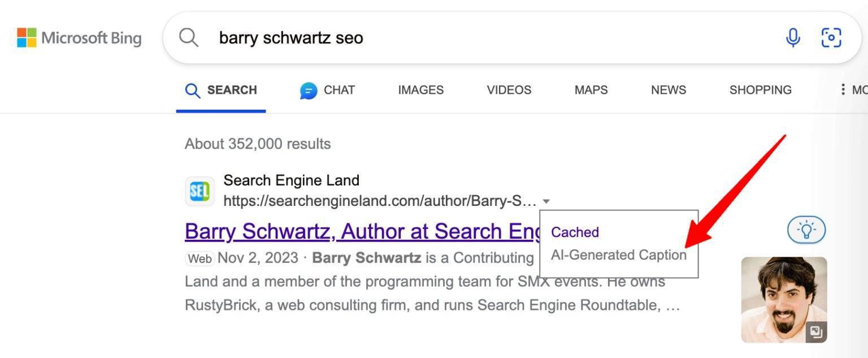This screenshot has width=868, height=358.
Task: Click the Microsoft Bing logo
Action: (79, 38)
